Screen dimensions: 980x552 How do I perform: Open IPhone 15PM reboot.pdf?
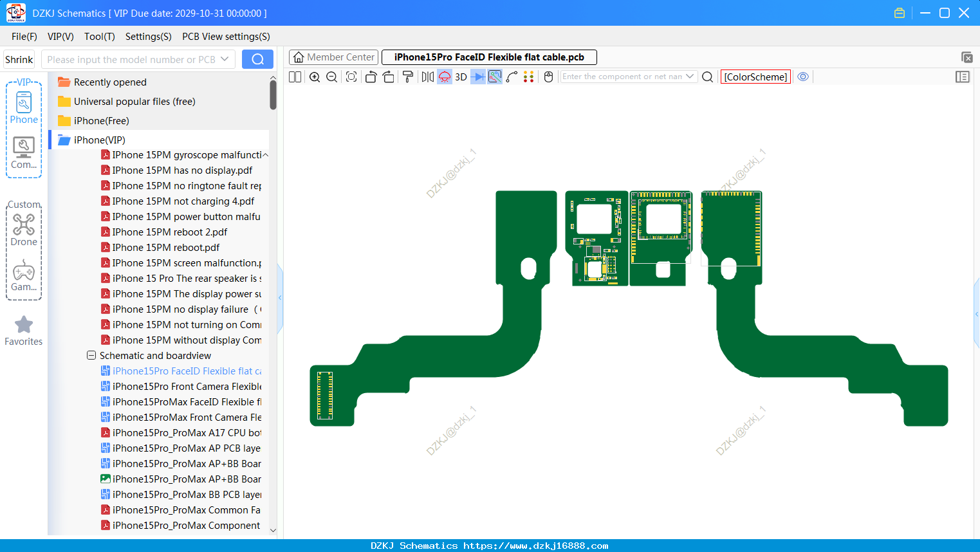(x=166, y=248)
